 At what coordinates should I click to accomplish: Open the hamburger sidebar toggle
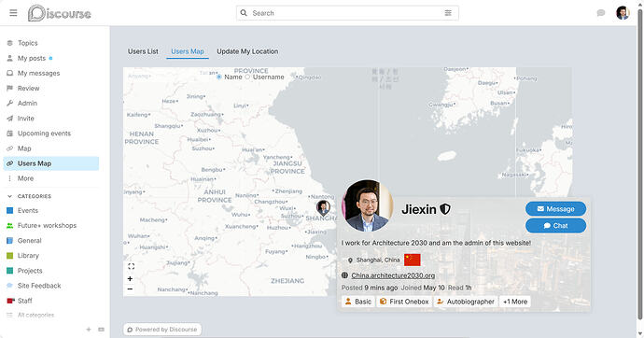point(13,13)
